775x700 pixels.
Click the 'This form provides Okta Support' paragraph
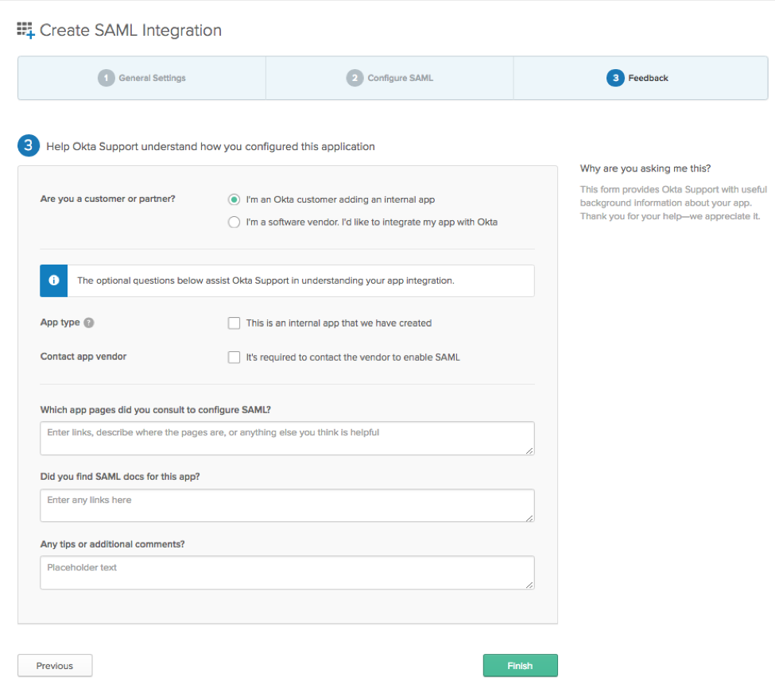click(673, 203)
